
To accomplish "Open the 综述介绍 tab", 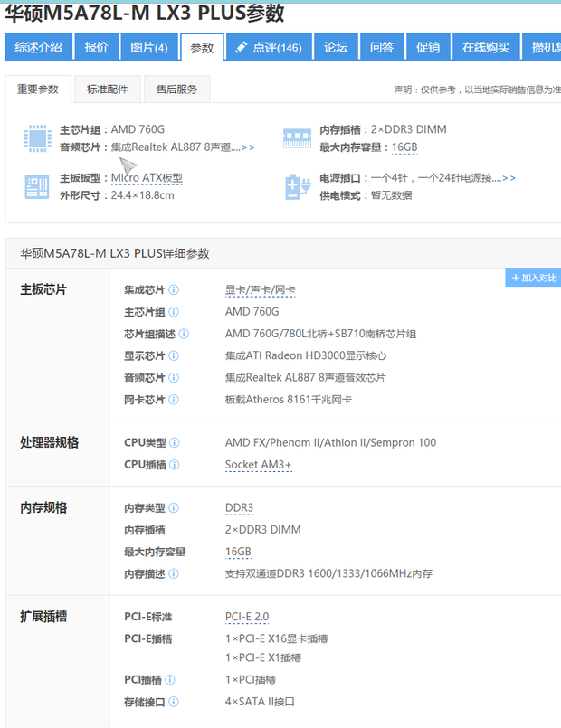I will click(x=39, y=47).
